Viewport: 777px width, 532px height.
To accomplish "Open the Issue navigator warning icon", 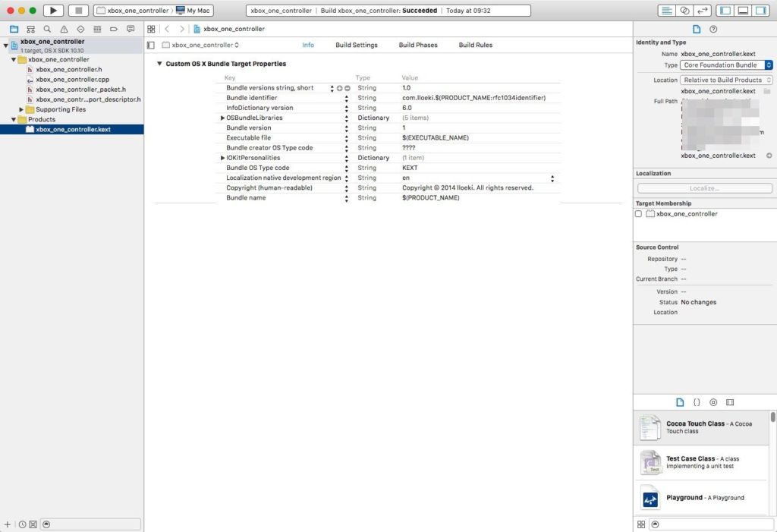I will coord(64,30).
